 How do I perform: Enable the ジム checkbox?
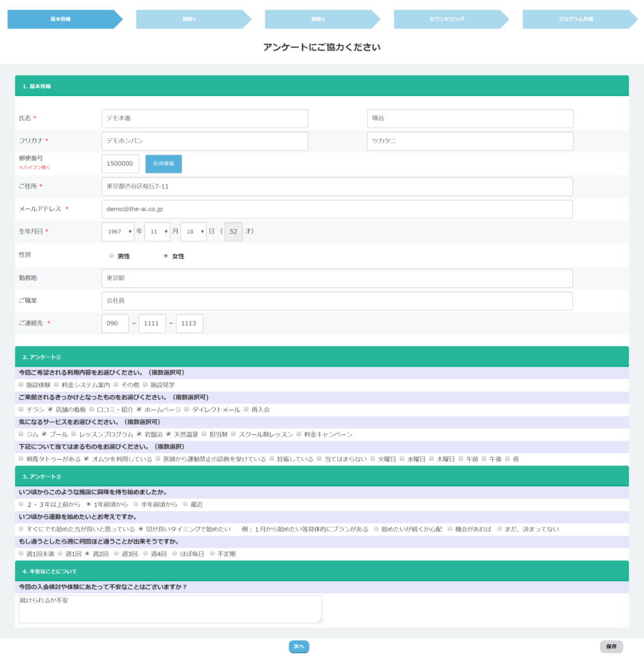click(21, 434)
